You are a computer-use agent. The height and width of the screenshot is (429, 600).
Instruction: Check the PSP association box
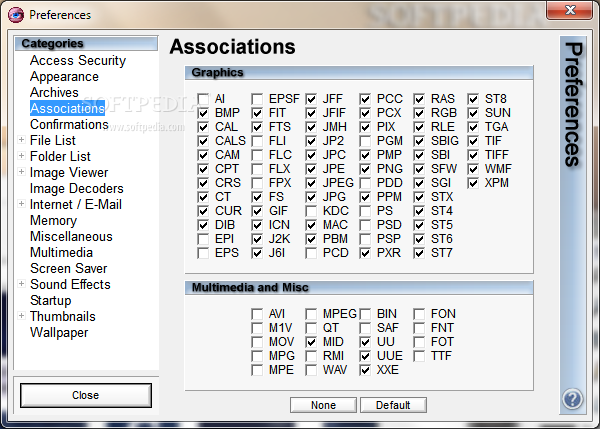[365, 239]
